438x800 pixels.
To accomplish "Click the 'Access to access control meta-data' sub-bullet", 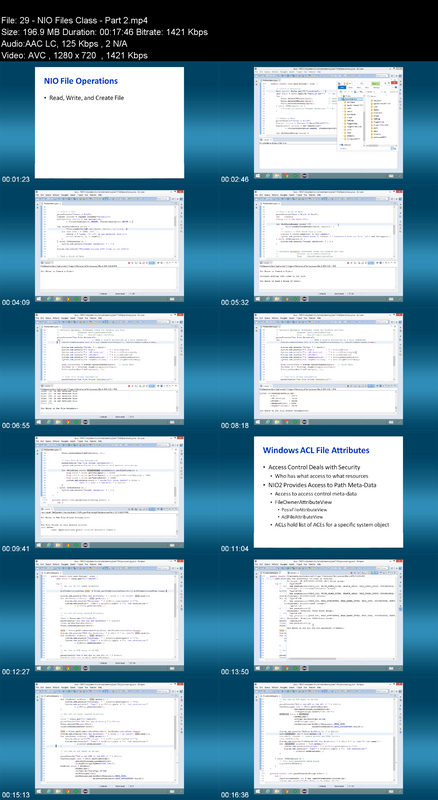I will pos(322,492).
